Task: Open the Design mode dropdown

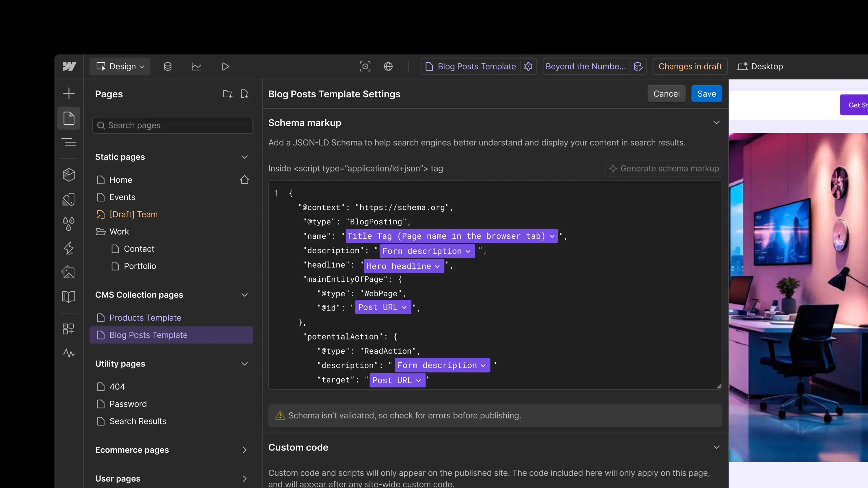Action: click(120, 66)
